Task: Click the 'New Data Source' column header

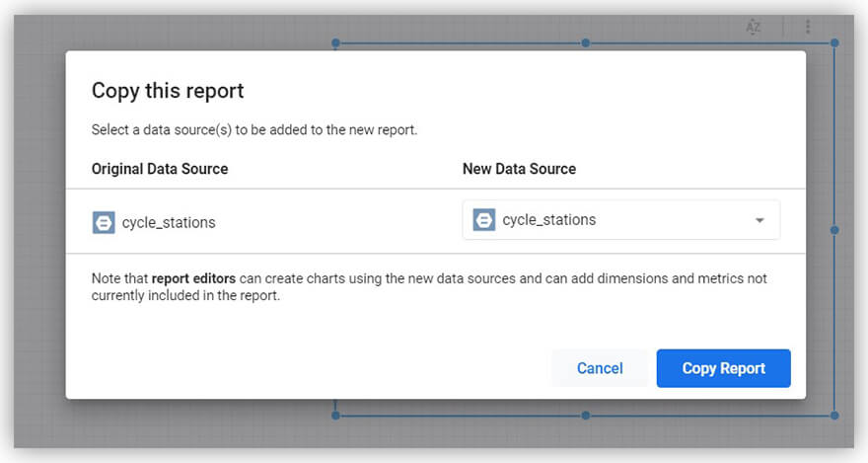Action: [x=519, y=169]
